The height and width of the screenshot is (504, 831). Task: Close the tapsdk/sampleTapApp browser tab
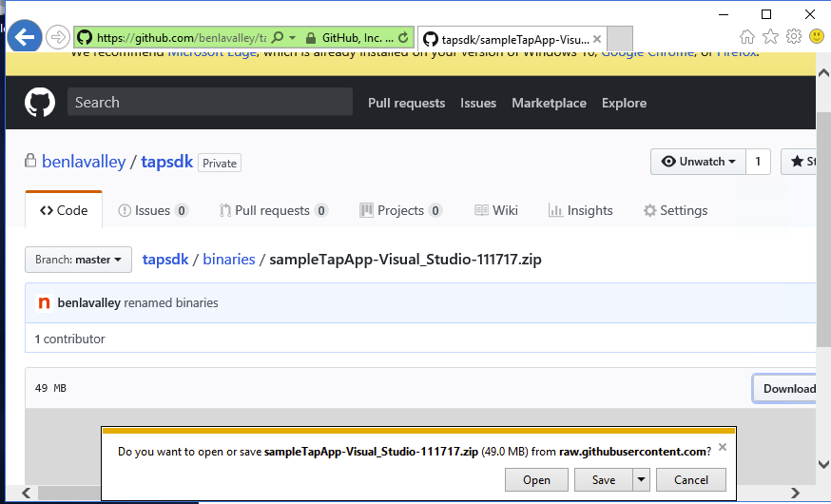pyautogui.click(x=597, y=39)
